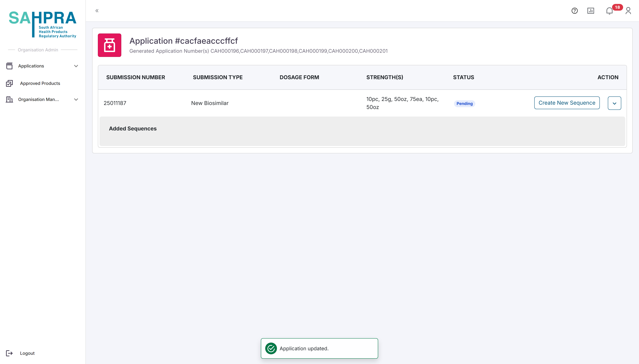
Task: Open the dropdown beside Create New Sequence
Action: coord(614,103)
